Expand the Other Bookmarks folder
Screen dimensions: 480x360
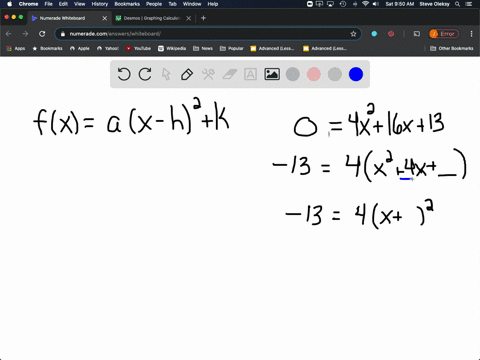(452, 48)
